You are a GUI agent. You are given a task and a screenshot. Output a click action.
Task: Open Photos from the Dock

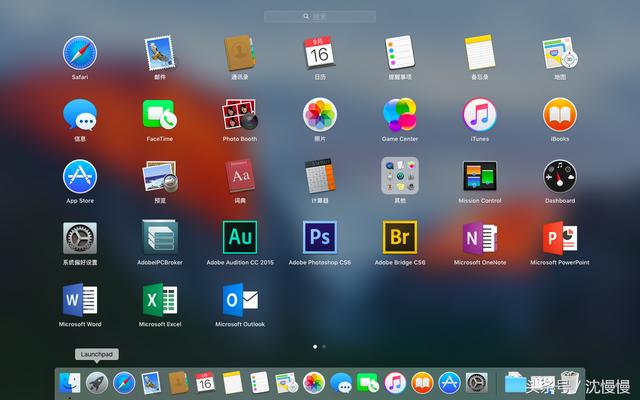pyautogui.click(x=313, y=383)
